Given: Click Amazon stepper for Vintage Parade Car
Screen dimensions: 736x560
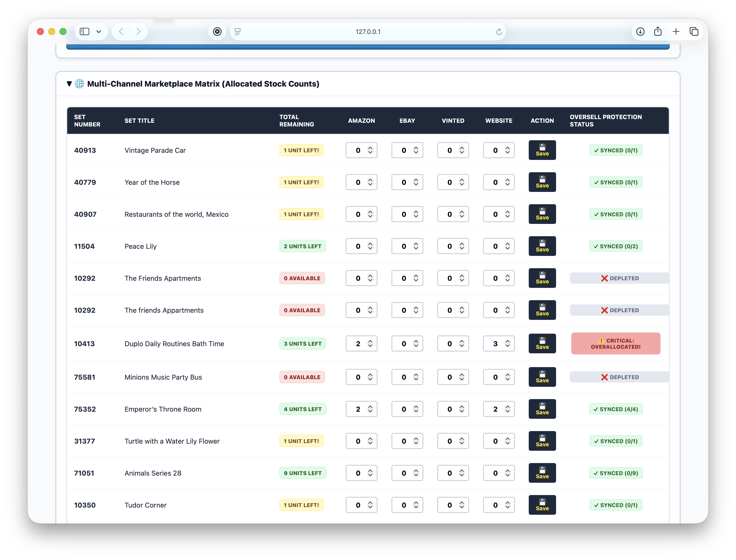Looking at the screenshot, I should (x=370, y=150).
